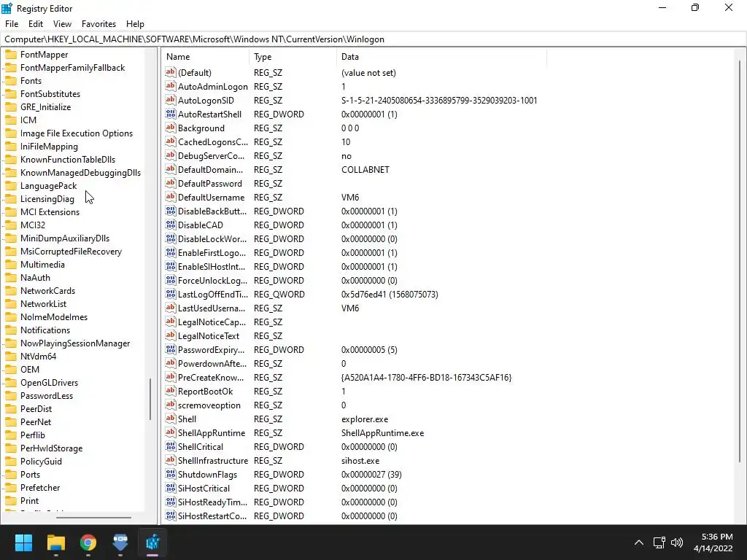Click string icon of AutoLogonSID value
Image resolution: width=747 pixels, height=560 pixels.
[x=171, y=100]
